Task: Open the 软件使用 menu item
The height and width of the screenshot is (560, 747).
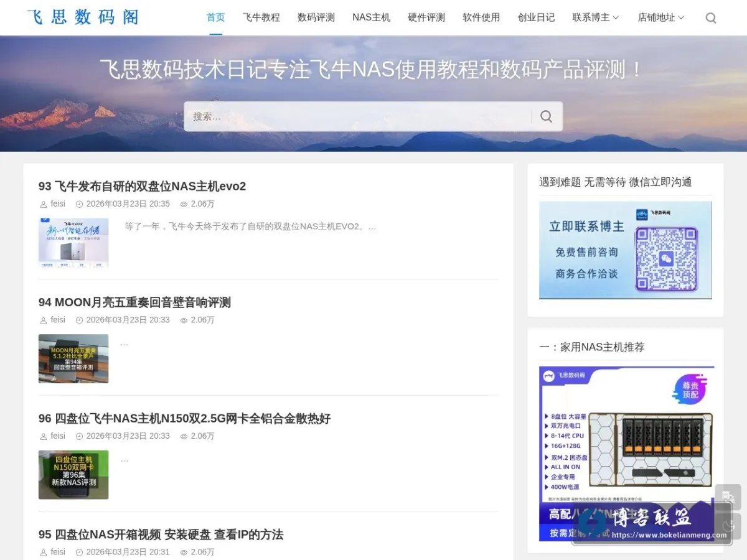Action: [481, 17]
